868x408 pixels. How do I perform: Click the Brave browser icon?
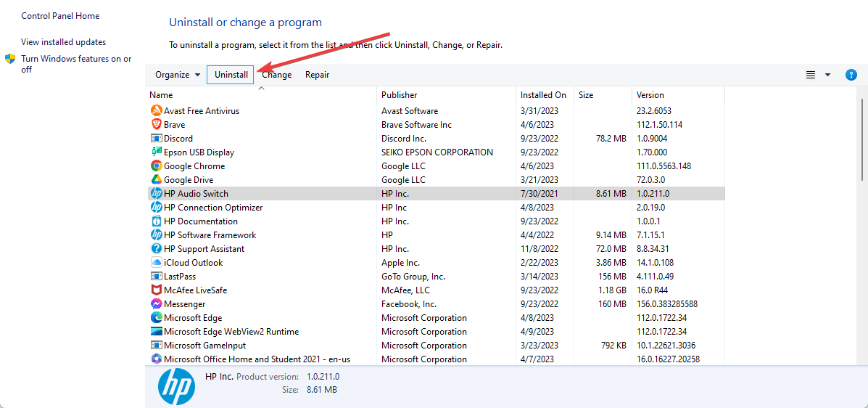coord(156,125)
